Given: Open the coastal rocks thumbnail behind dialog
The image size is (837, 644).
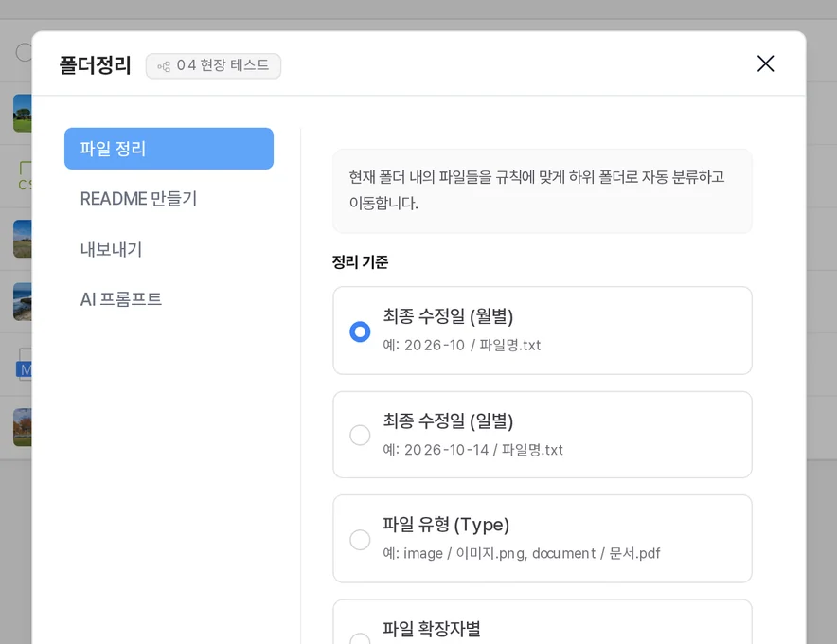Looking at the screenshot, I should (23, 302).
